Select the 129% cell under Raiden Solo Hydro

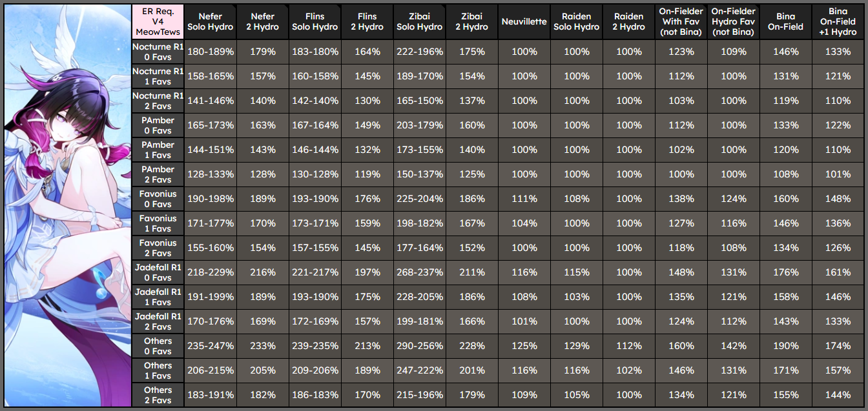[576, 346]
